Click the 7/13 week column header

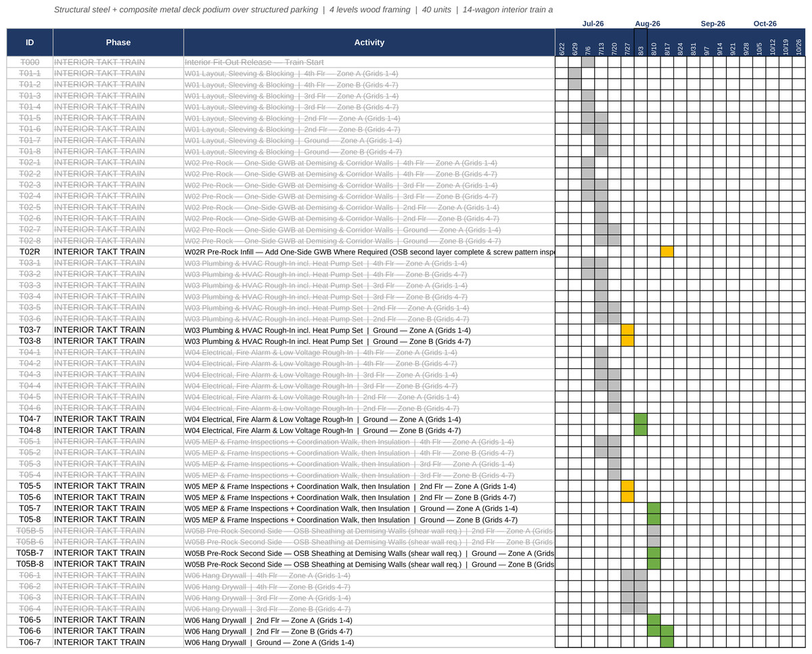click(x=601, y=43)
